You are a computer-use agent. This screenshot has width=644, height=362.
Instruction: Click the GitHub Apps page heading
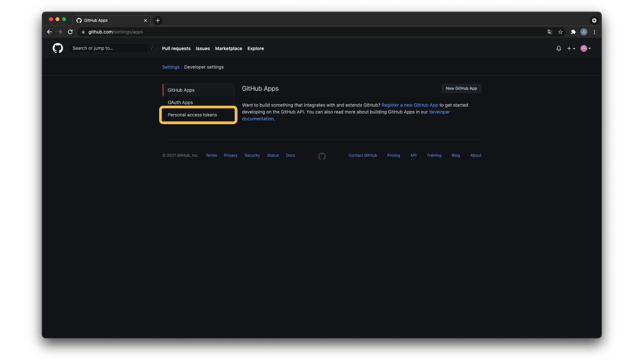[260, 88]
